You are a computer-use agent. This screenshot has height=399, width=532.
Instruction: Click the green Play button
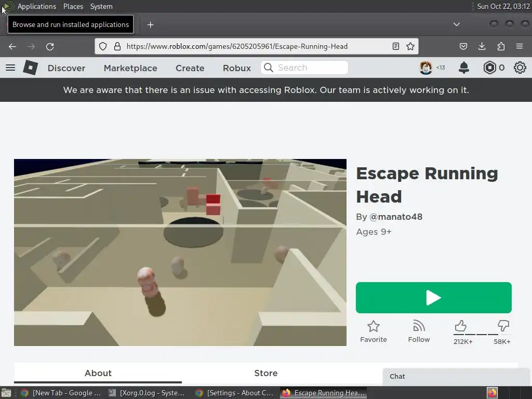[434, 298]
